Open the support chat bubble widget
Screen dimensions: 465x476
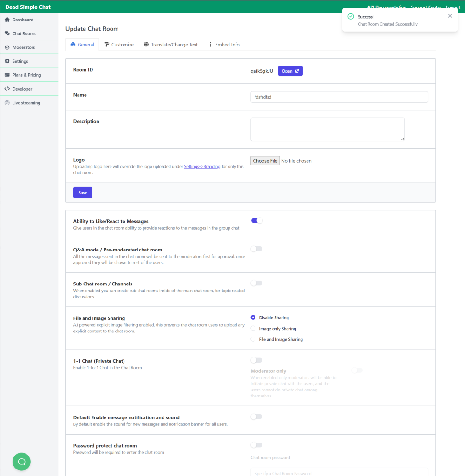(x=21, y=462)
